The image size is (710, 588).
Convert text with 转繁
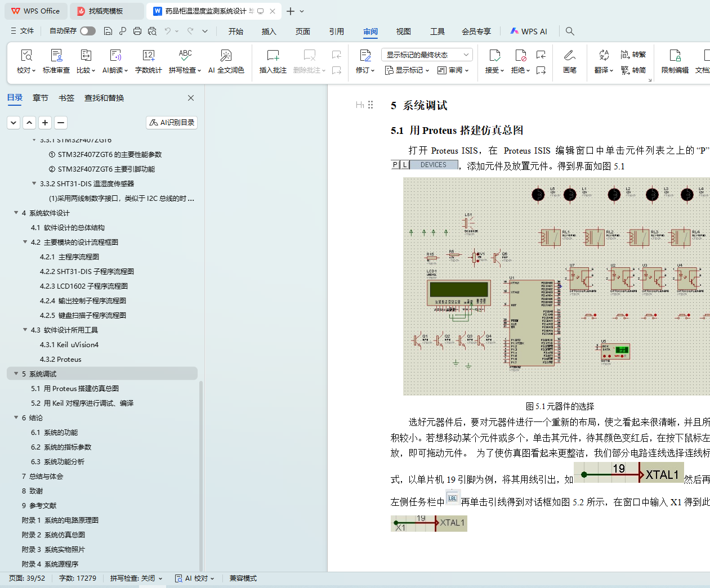coord(633,55)
